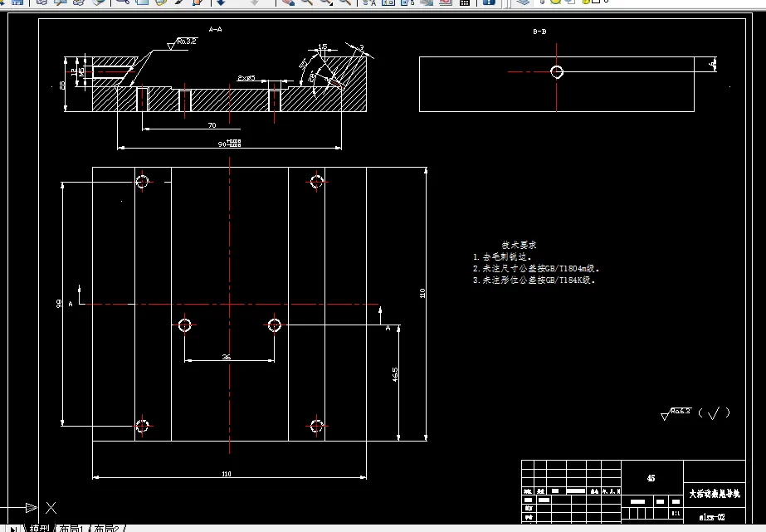Pick the upper-left mounting hole in plan view
Viewport: 766px width, 532px height.
click(x=142, y=182)
